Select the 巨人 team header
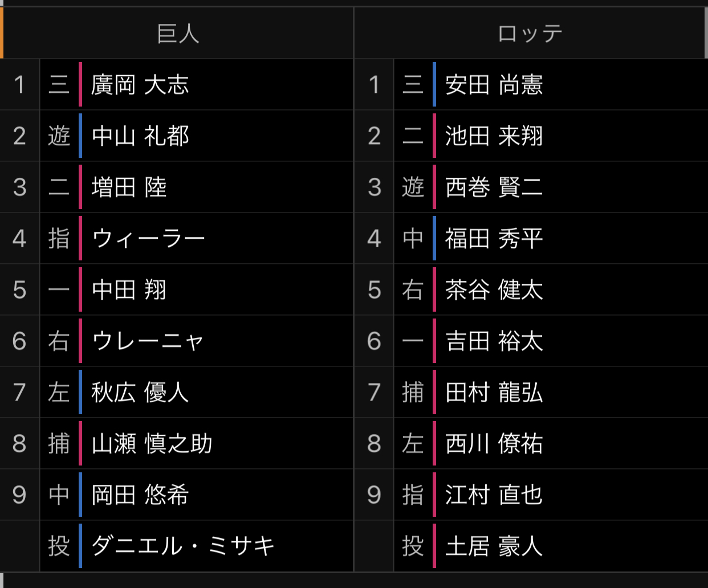The height and width of the screenshot is (588, 708). tap(178, 33)
